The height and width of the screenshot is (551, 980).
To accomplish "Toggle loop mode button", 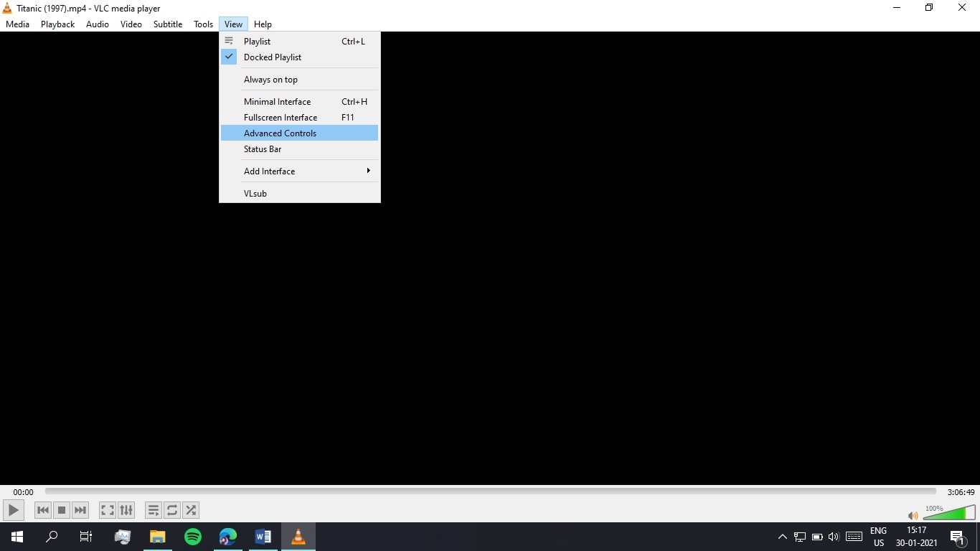I will coord(172,510).
